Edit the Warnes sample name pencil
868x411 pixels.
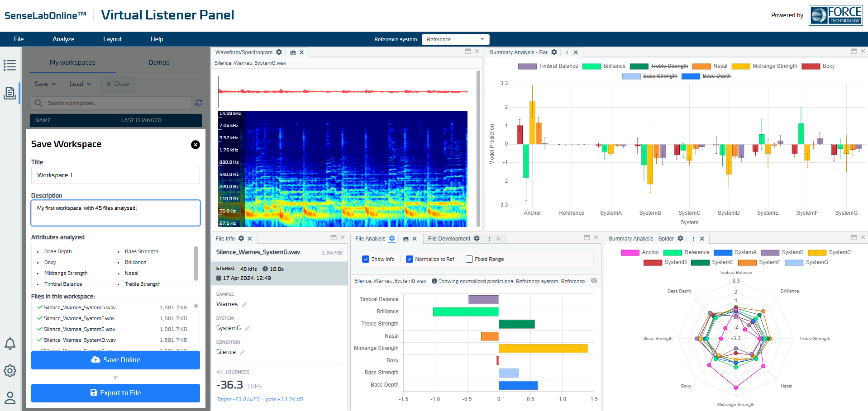tap(244, 305)
